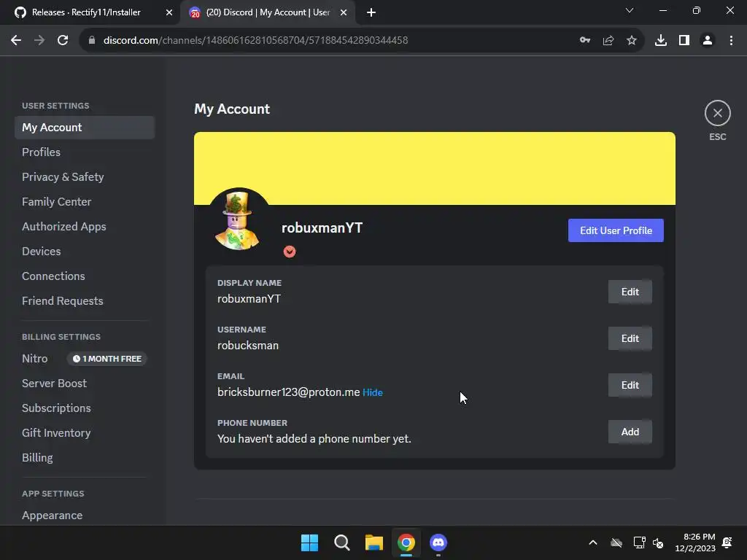Open the Chrome profile menu
This screenshot has height=560, width=747.
click(x=708, y=40)
